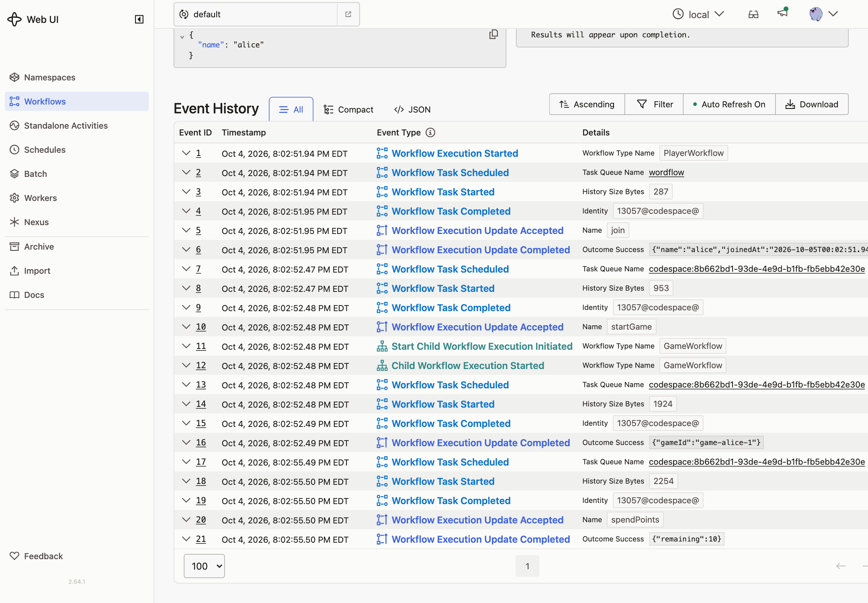This screenshot has width=868, height=603.
Task: Go to previous page arrow
Action: [841, 566]
